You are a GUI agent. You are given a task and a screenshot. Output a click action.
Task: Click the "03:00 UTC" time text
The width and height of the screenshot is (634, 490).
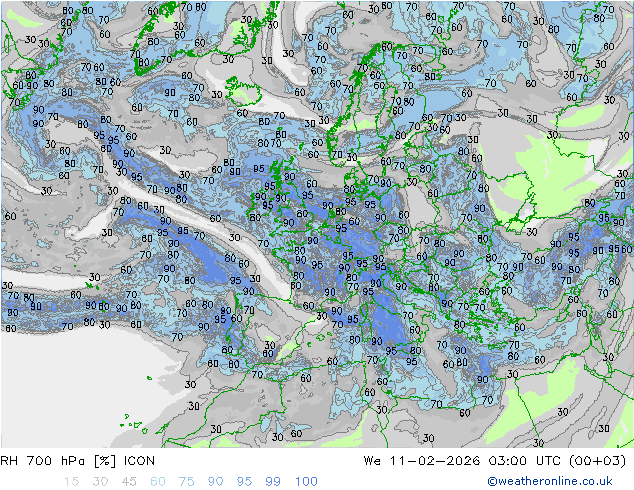[524, 461]
